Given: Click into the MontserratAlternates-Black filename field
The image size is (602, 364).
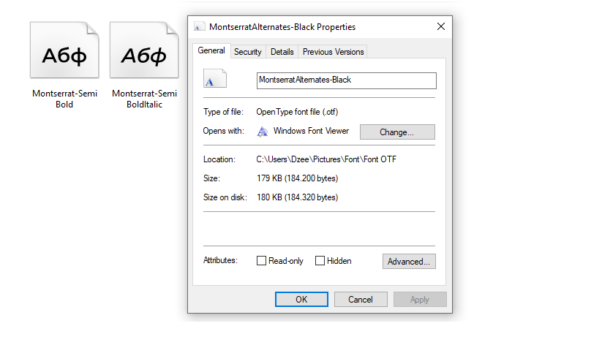Looking at the screenshot, I should coord(346,80).
